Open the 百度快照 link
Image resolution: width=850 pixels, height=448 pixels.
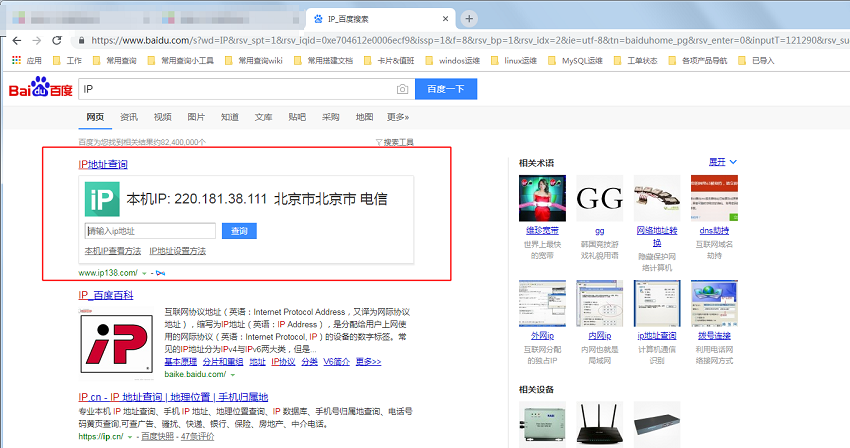[x=158, y=437]
